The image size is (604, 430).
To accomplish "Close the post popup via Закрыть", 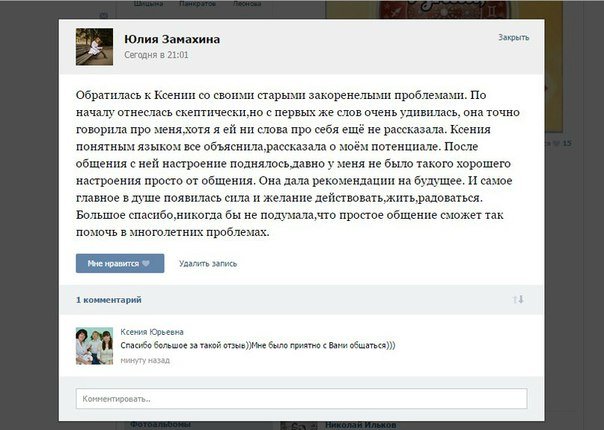I will [513, 37].
